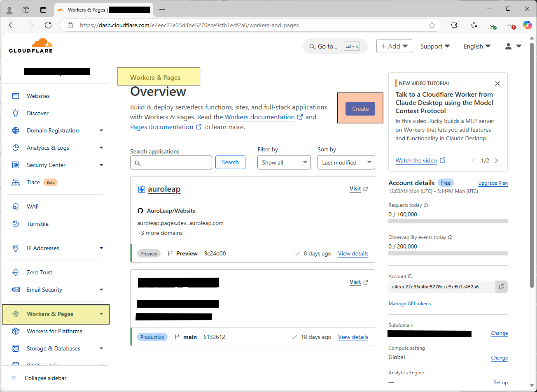Close the New Video Tutorial card
537x392 pixels.
[x=497, y=84]
